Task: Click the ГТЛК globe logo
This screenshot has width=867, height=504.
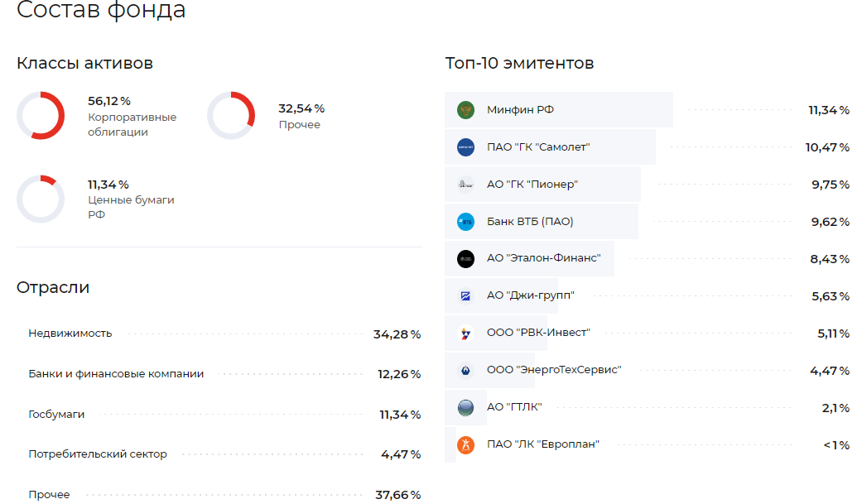Action: 465,407
